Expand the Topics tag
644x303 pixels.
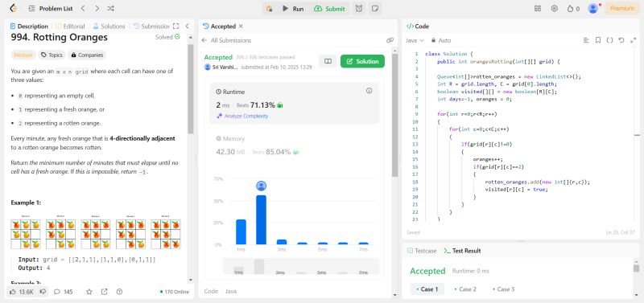(52, 55)
